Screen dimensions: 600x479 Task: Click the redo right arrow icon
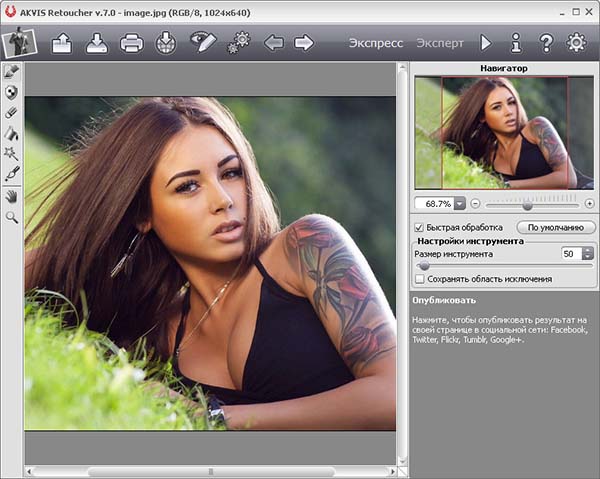tap(304, 43)
